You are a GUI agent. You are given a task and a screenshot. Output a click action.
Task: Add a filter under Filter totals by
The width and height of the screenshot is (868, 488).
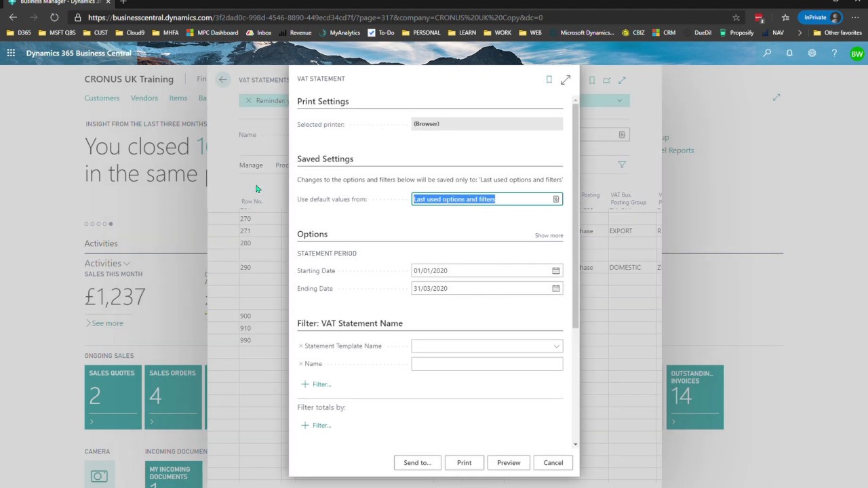coord(316,426)
